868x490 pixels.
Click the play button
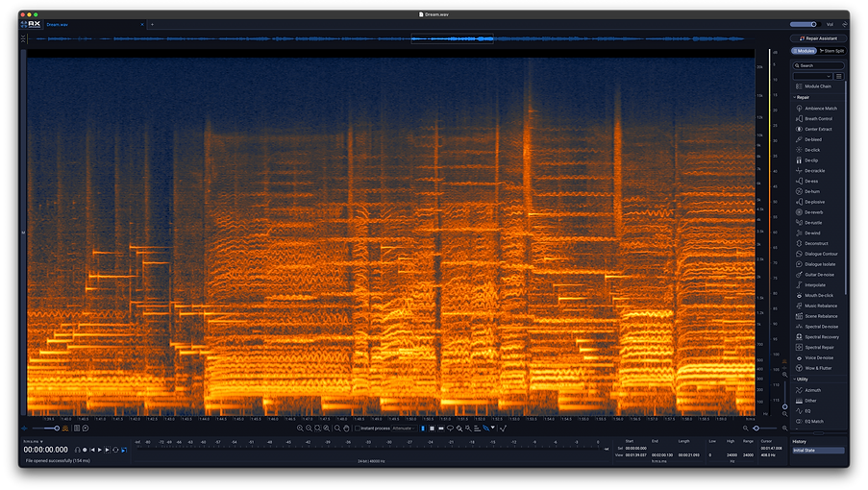point(100,450)
